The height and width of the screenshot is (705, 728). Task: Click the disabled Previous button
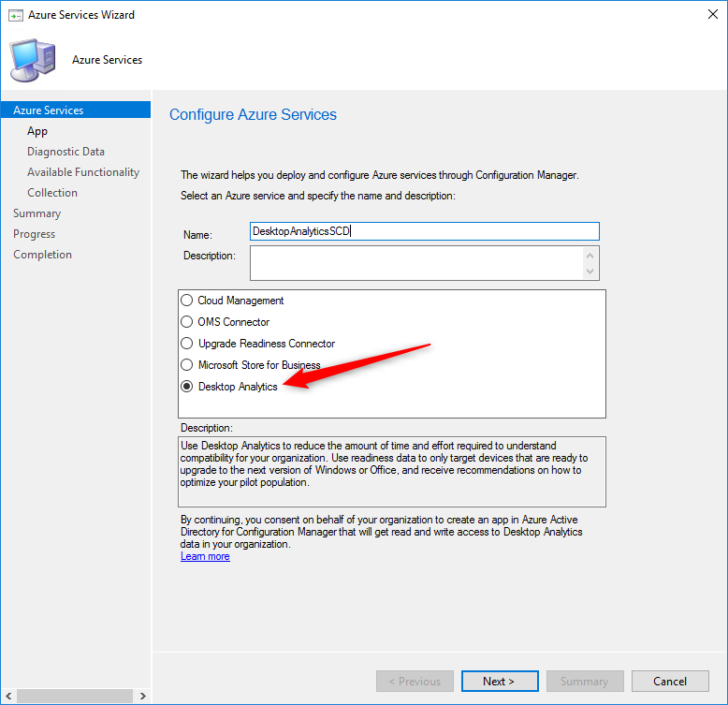click(415, 681)
